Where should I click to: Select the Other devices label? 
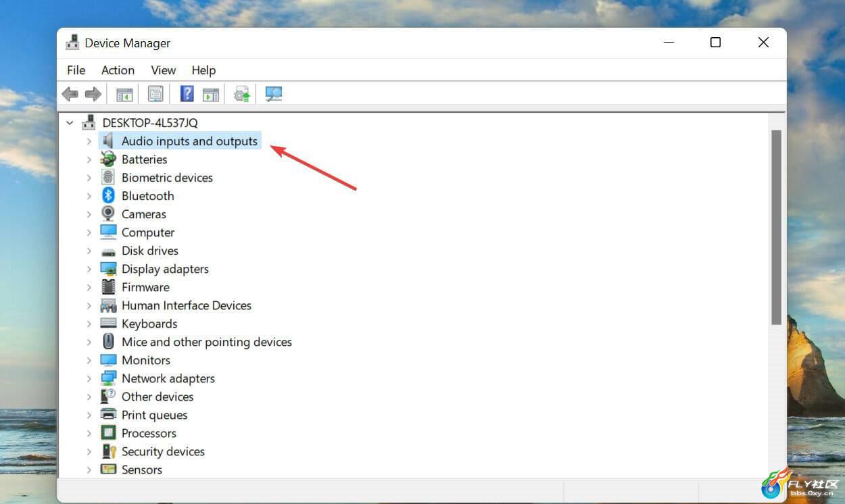158,397
